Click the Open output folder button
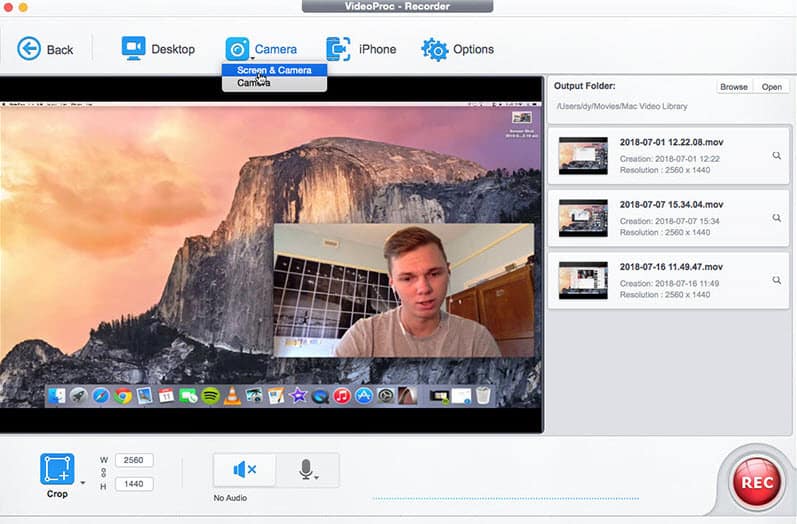Viewport: 797px width, 524px height. point(771,87)
